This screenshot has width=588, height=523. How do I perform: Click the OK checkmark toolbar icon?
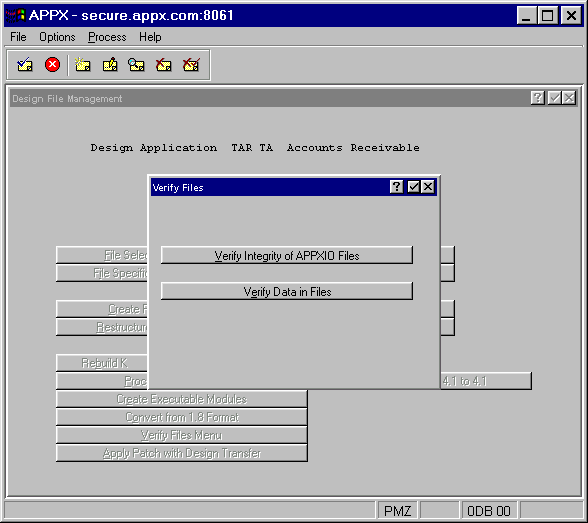point(25,65)
